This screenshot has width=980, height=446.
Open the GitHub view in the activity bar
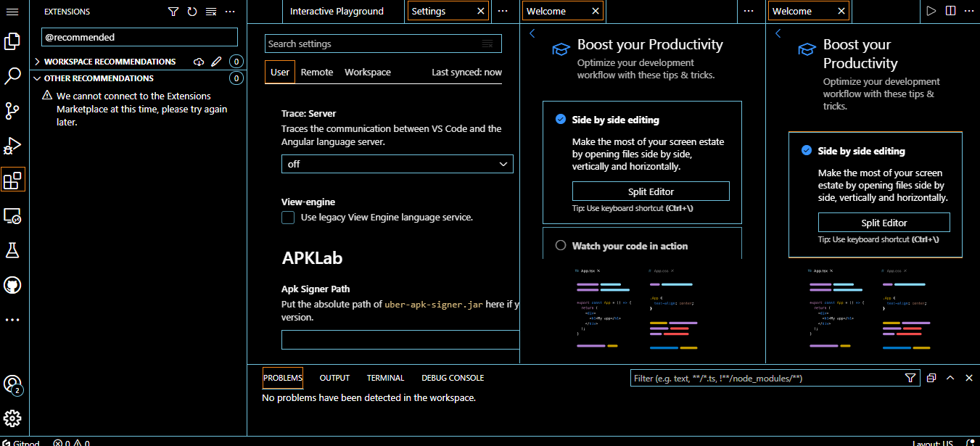12,285
